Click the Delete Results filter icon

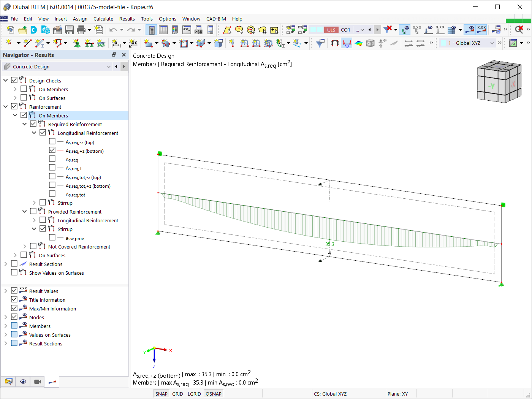pos(388,29)
